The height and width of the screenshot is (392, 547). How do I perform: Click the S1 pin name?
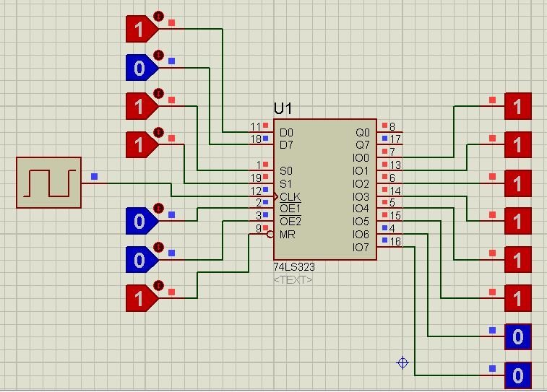coord(285,183)
